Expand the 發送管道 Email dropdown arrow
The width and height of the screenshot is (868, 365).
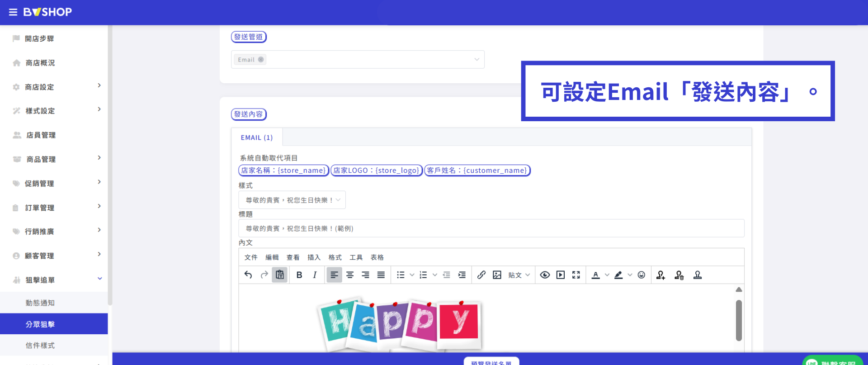(x=476, y=60)
